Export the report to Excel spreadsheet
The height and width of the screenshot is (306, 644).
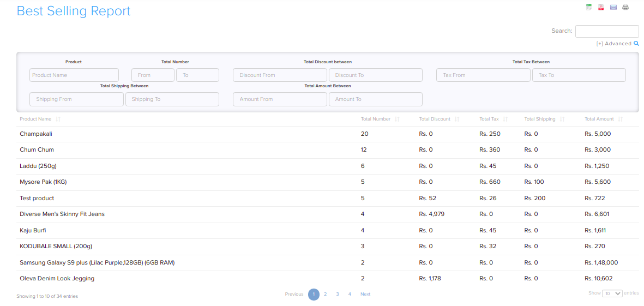point(588,7)
